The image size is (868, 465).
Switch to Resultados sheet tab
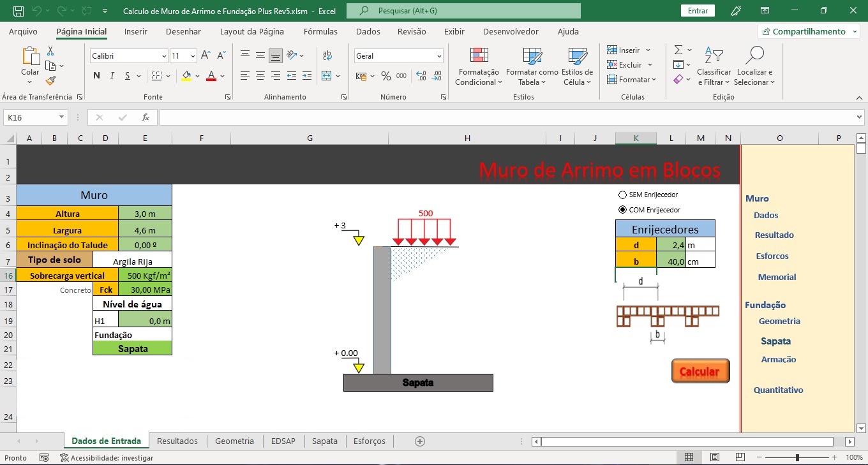click(x=177, y=441)
